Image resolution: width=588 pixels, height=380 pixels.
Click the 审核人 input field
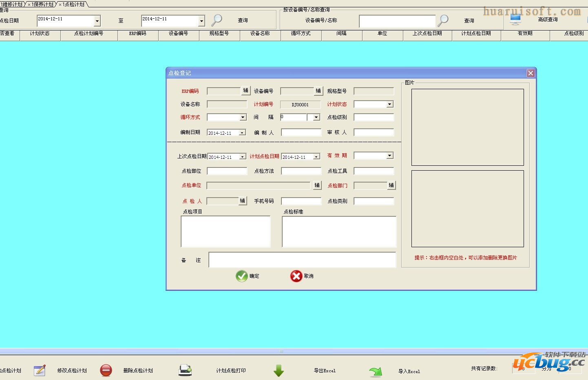pos(374,132)
